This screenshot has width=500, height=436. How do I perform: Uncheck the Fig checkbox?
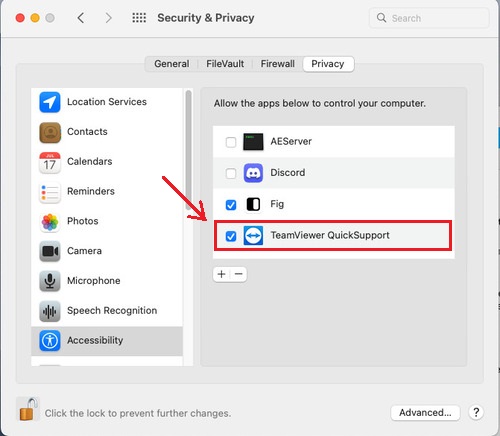(x=231, y=205)
